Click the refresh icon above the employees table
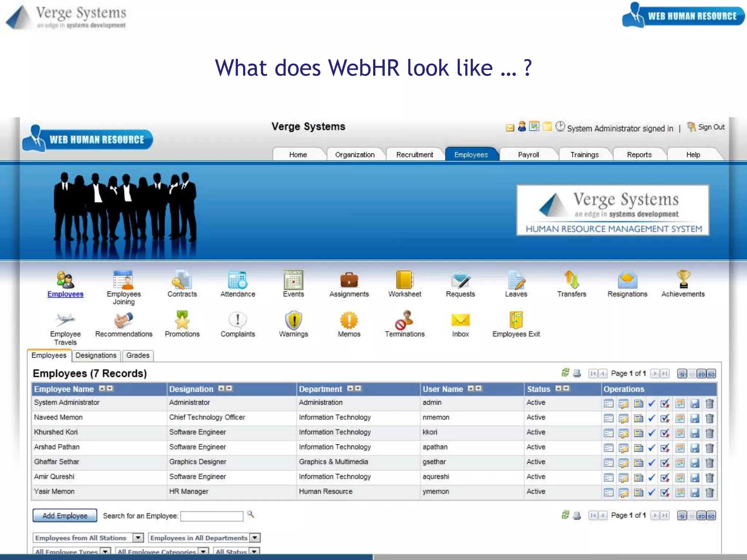 click(565, 372)
